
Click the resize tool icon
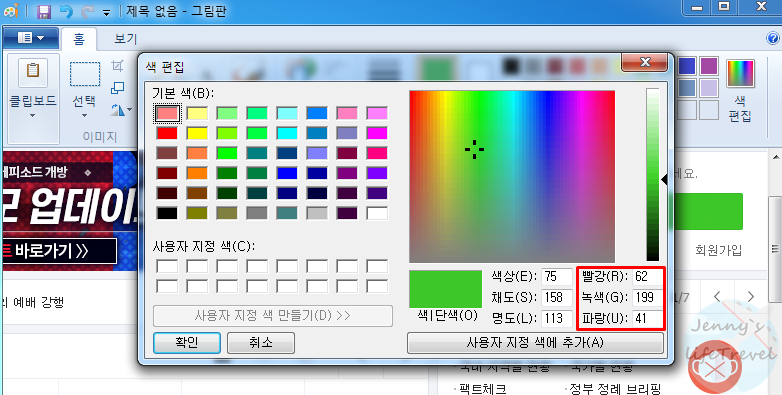point(117,88)
